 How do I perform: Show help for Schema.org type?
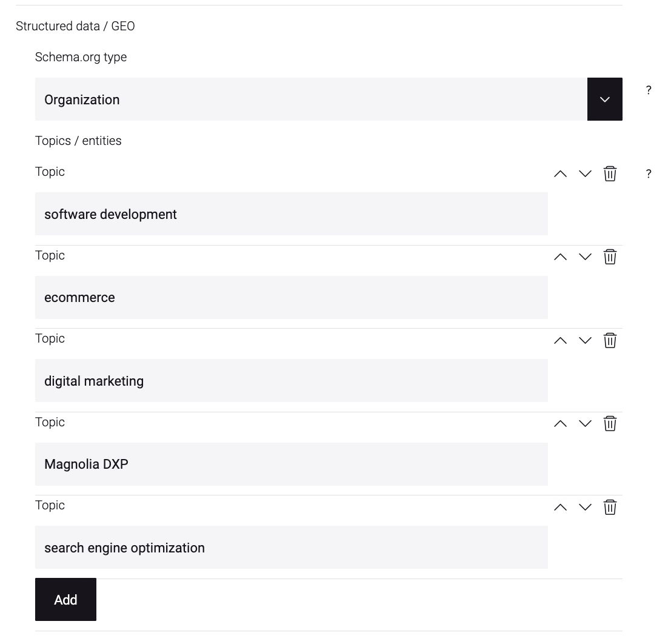[649, 90]
